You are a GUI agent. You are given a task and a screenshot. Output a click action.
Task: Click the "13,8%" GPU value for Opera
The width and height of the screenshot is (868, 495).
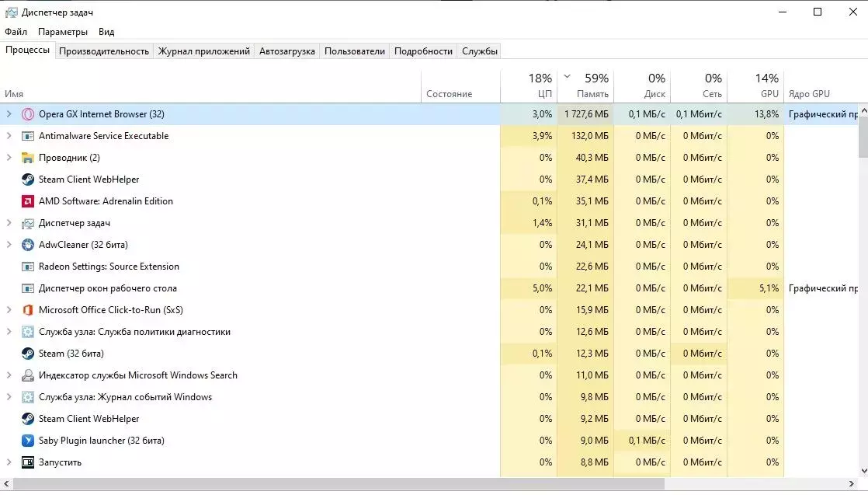tap(767, 114)
